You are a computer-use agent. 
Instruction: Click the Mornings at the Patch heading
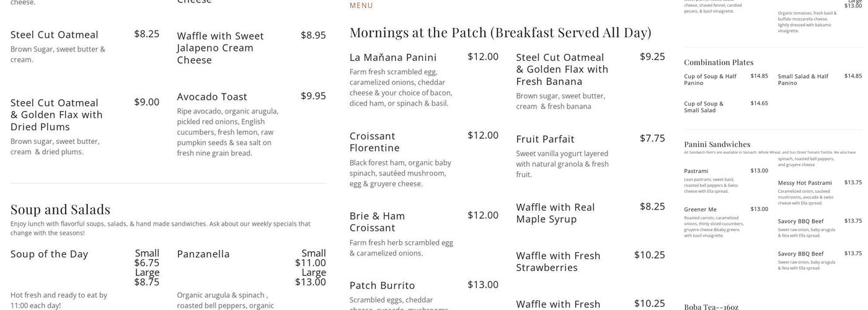tap(500, 32)
